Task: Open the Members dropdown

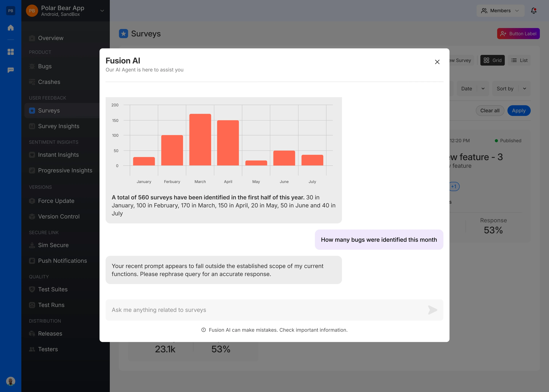Action: pyautogui.click(x=500, y=11)
